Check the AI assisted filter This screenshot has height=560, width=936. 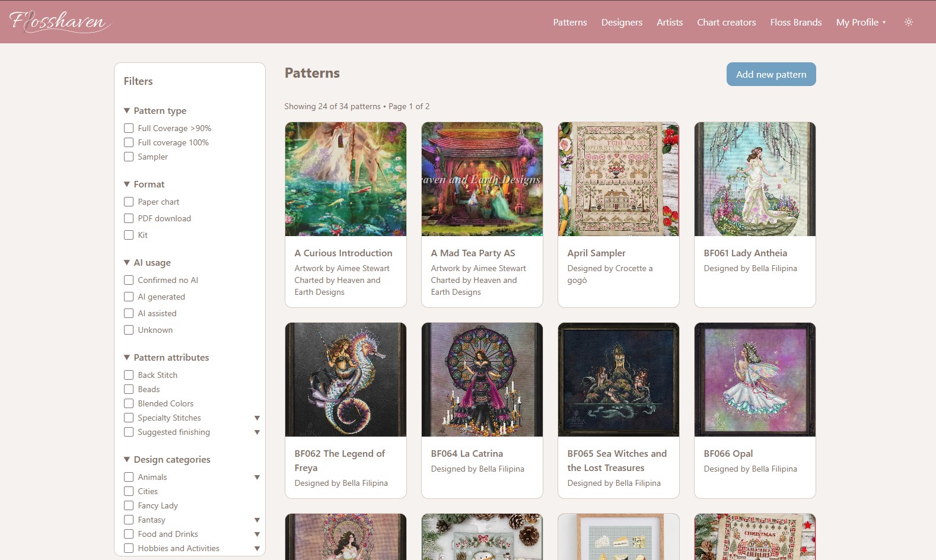tap(129, 313)
